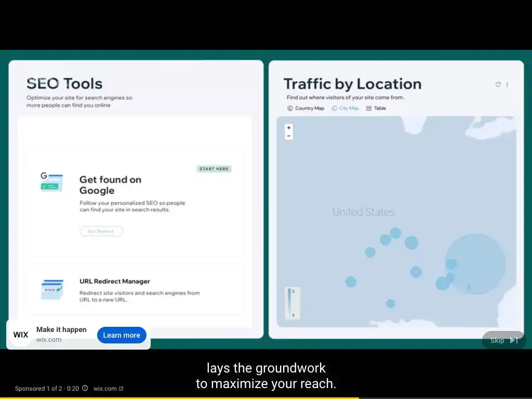Viewport: 532px width, 399px height.
Task: Click the ad progress bar
Action: 266,398
